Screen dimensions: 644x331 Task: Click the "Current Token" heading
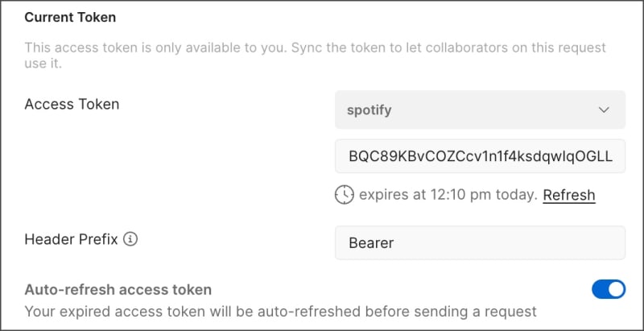(x=71, y=16)
